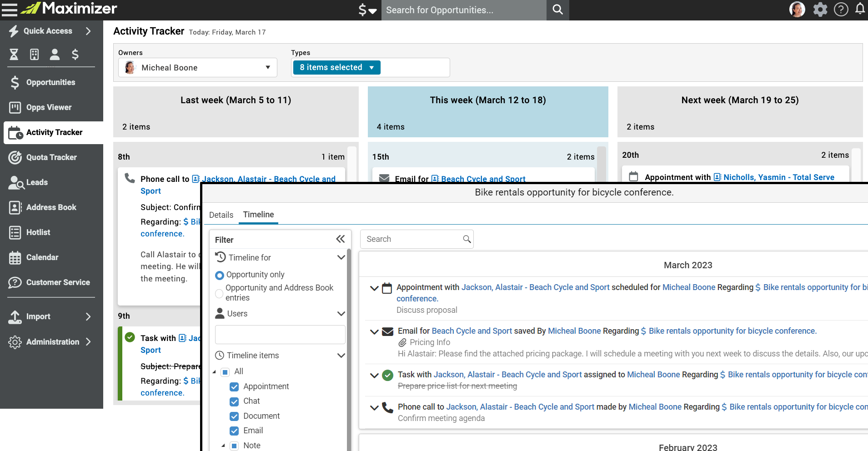Open Address Book in sidebar
868x451 pixels.
(51, 207)
